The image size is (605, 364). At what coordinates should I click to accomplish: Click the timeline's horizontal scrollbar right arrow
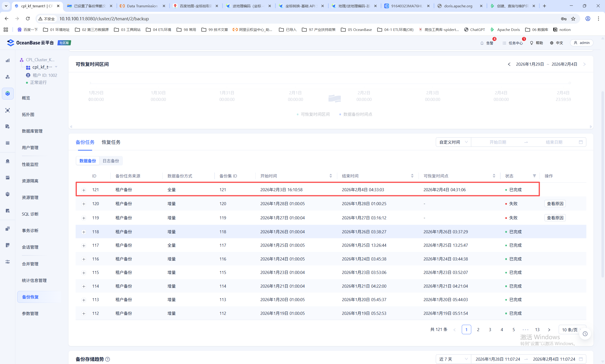point(591,126)
